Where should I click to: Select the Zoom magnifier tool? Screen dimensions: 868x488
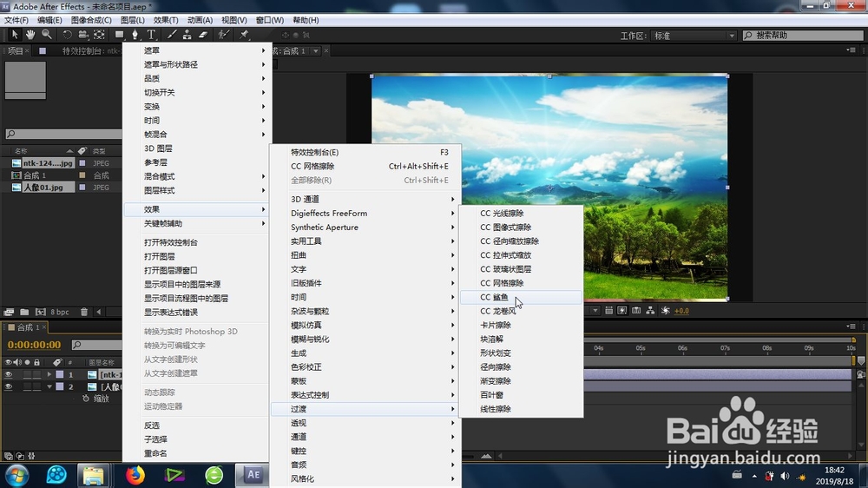[47, 35]
